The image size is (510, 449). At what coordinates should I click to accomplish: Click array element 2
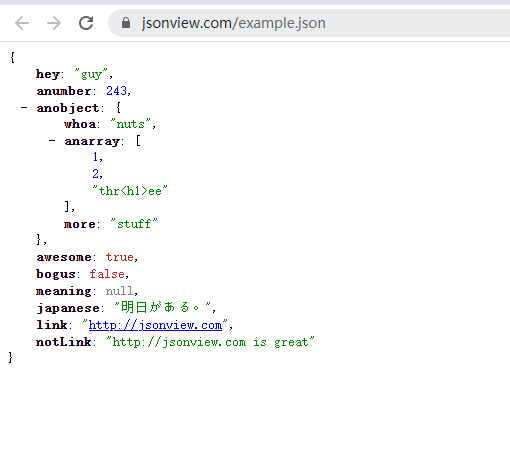coord(96,174)
